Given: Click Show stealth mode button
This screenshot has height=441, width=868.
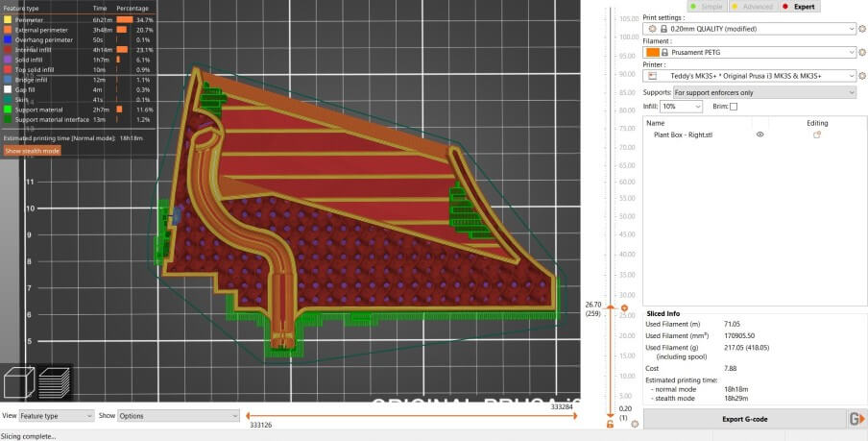Looking at the screenshot, I should [33, 151].
